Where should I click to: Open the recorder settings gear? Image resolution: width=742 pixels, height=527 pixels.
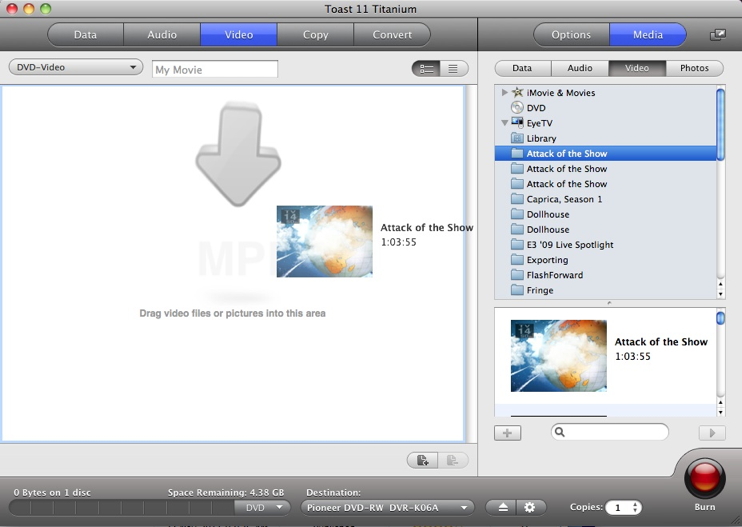tap(531, 508)
